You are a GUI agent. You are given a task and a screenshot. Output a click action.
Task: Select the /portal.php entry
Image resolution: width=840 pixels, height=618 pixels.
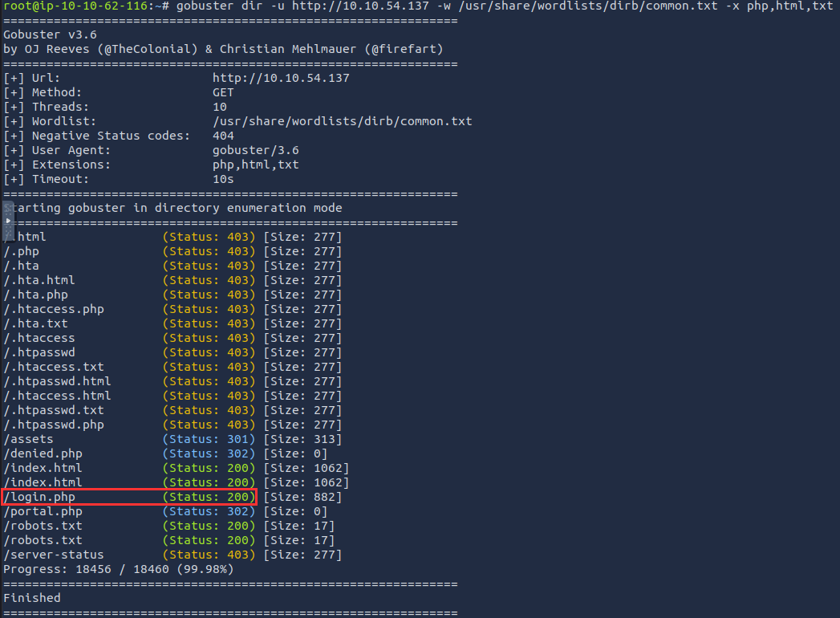coord(43,511)
